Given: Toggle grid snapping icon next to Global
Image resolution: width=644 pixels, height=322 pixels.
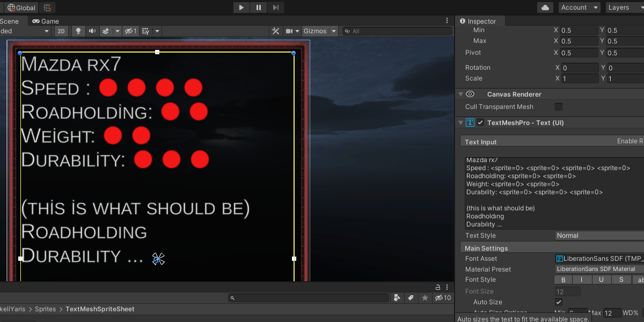Looking at the screenshot, I should 48,8.
